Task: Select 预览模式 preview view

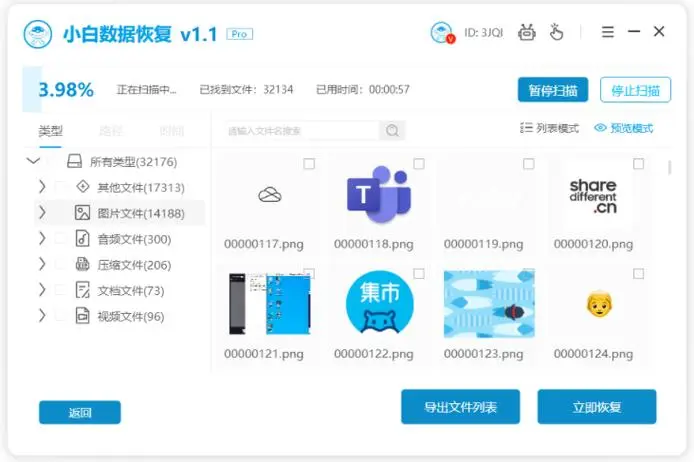Action: point(624,128)
